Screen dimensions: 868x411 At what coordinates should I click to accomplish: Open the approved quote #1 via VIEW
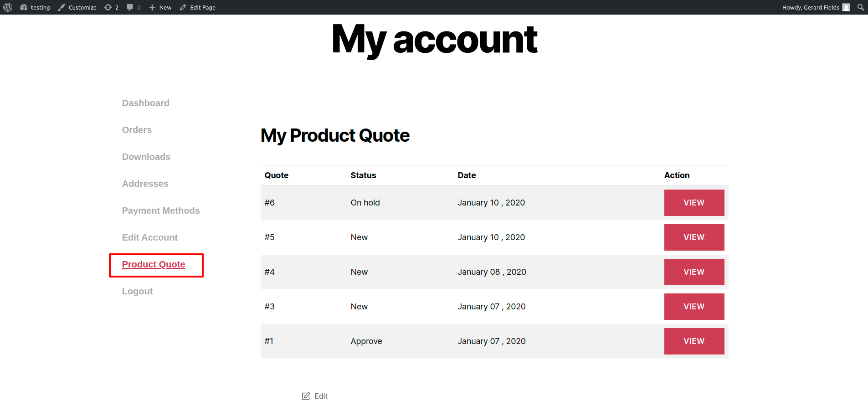694,341
